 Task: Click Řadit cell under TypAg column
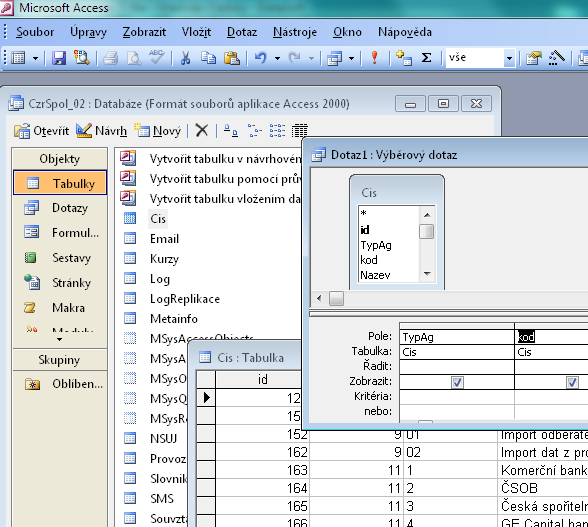(x=457, y=367)
